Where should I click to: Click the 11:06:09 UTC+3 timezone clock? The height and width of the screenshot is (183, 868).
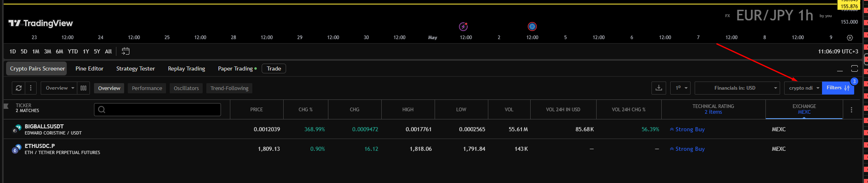click(x=838, y=51)
